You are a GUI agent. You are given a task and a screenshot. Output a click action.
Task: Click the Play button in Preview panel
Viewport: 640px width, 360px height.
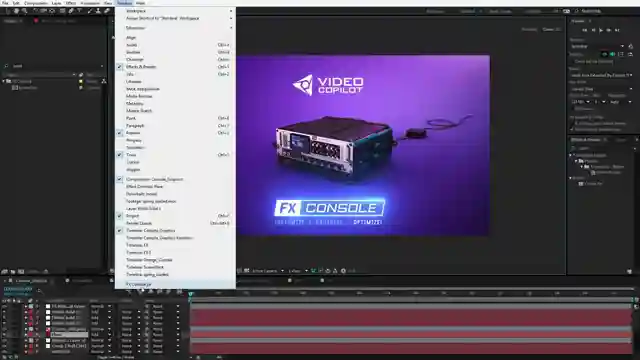click(x=601, y=30)
